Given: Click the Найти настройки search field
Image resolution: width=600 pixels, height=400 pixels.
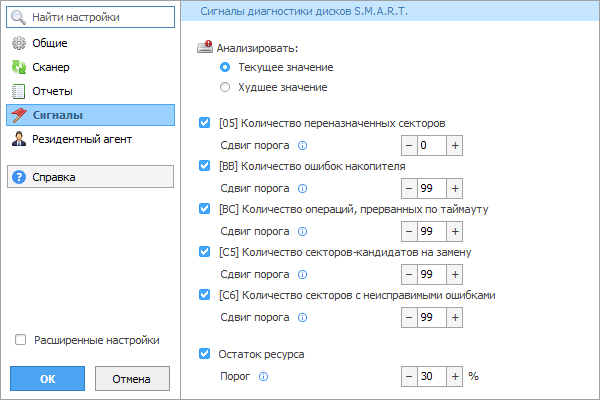Looking at the screenshot, I should pyautogui.click(x=90, y=17).
